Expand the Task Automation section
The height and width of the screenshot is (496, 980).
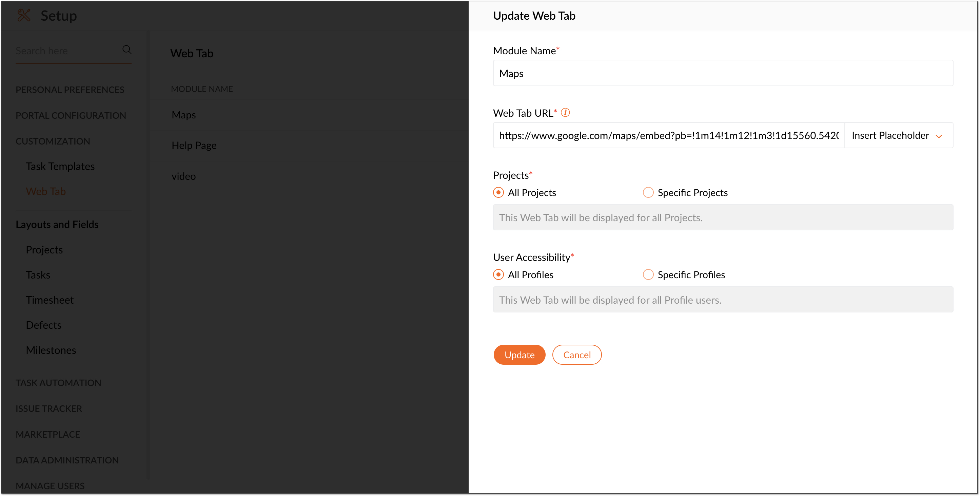click(58, 383)
